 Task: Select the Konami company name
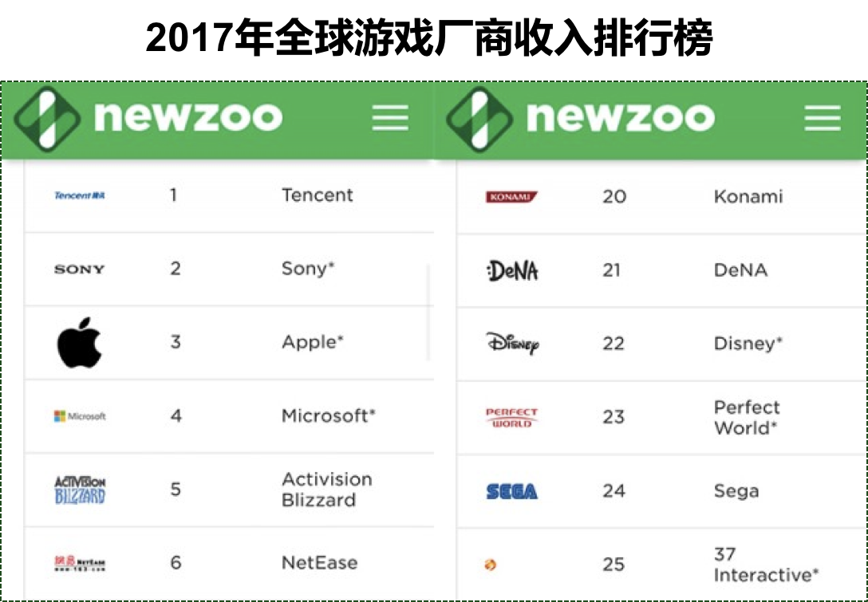pos(748,196)
